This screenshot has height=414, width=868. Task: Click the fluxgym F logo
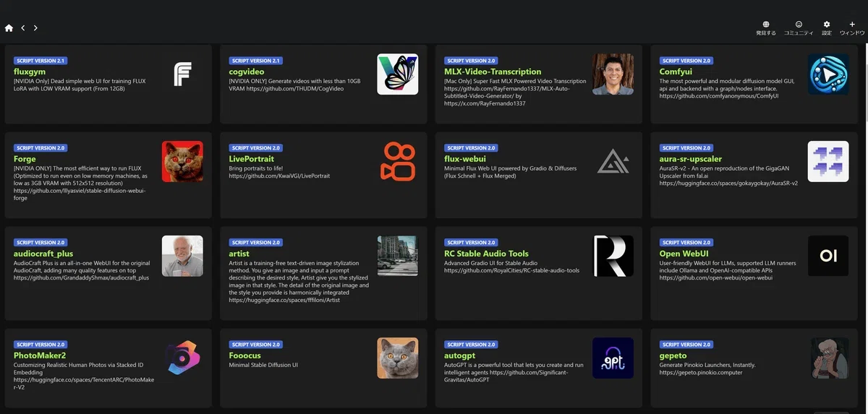coord(182,74)
